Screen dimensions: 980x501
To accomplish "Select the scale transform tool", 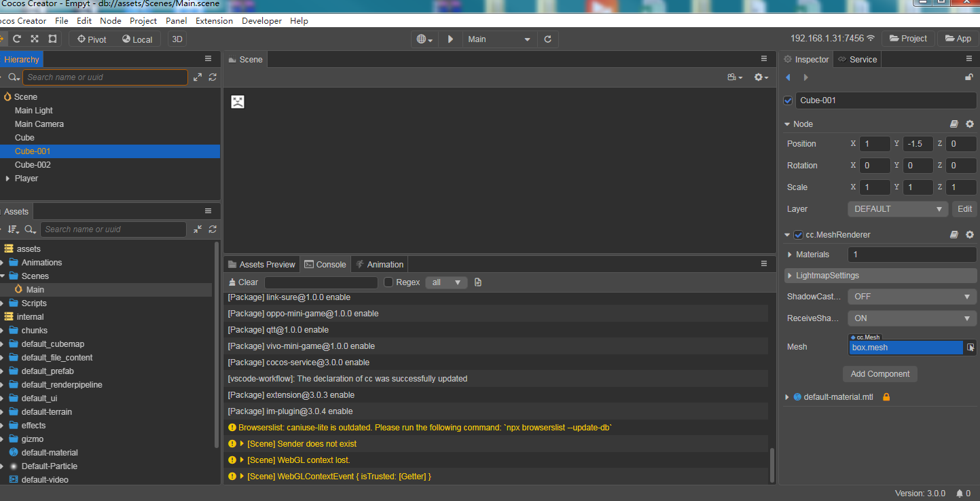I will click(x=35, y=39).
